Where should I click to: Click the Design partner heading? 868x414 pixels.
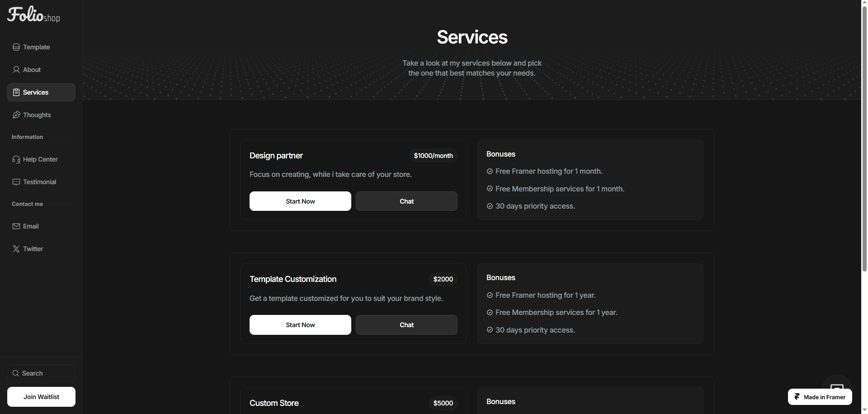(276, 156)
